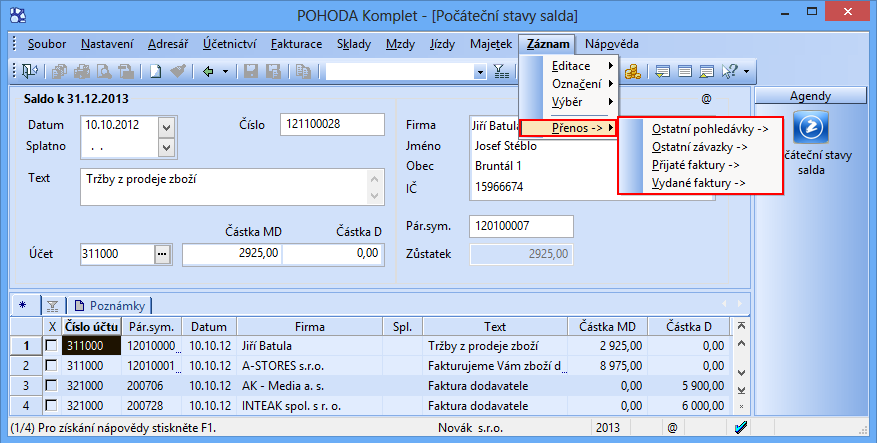Click the filter funnel icon in toolbar
Viewport: 877px width, 443px height.
(x=501, y=72)
